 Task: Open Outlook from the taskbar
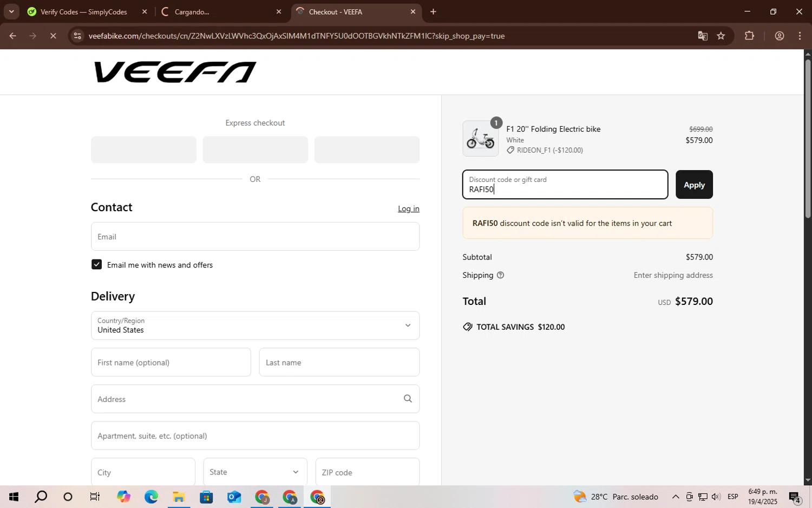click(x=234, y=497)
